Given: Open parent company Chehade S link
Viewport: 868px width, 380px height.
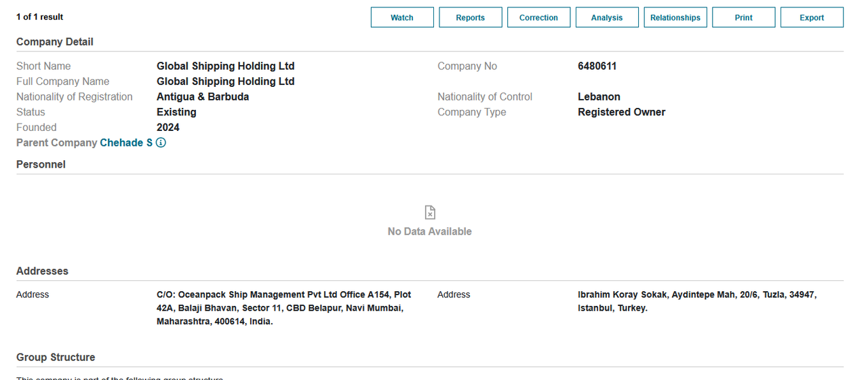Looking at the screenshot, I should coord(126,142).
